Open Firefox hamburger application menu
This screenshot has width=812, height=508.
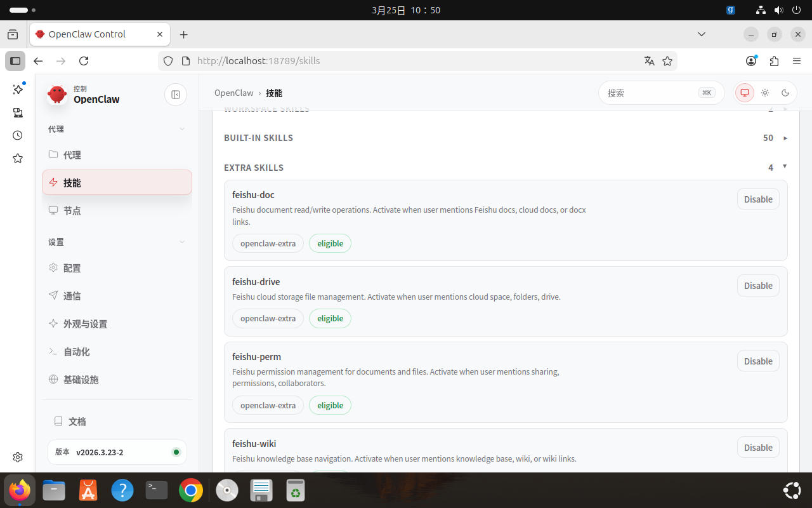click(797, 61)
